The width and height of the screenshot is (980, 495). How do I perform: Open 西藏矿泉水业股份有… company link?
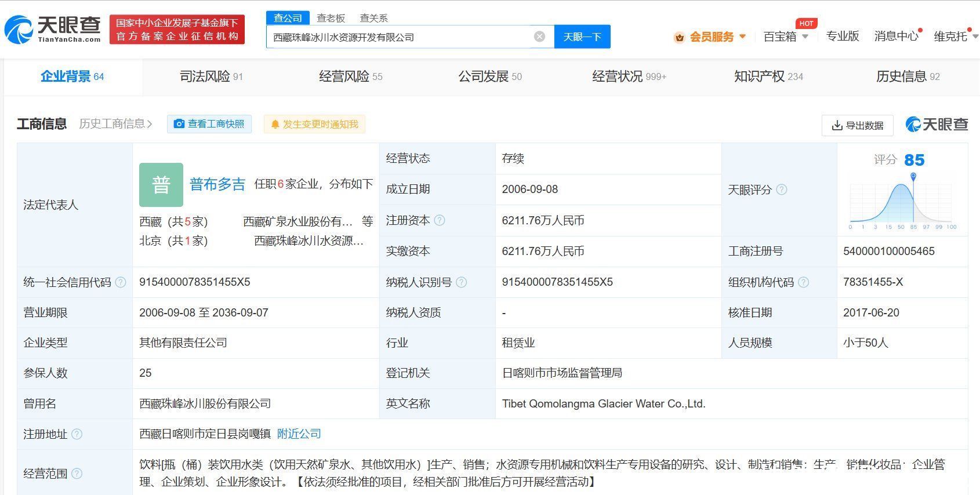pos(297,221)
